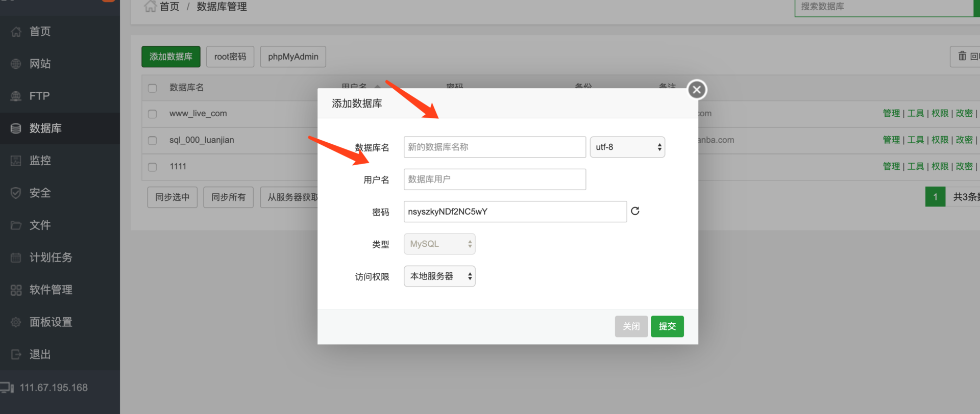Open the utf-8 encoding dropdown
Screen dimensions: 980x414
pyautogui.click(x=627, y=147)
